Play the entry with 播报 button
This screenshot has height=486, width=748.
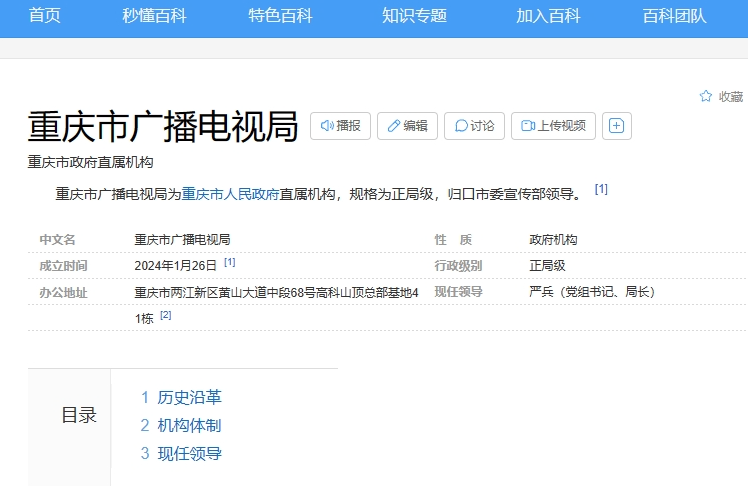(340, 126)
